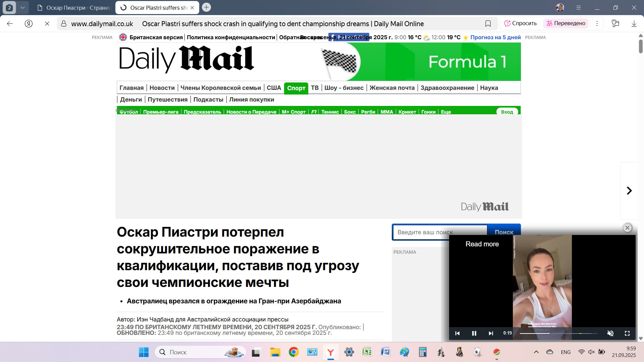Open Британская версия edition link
Viewport: 644px width, 362px height.
[156, 37]
